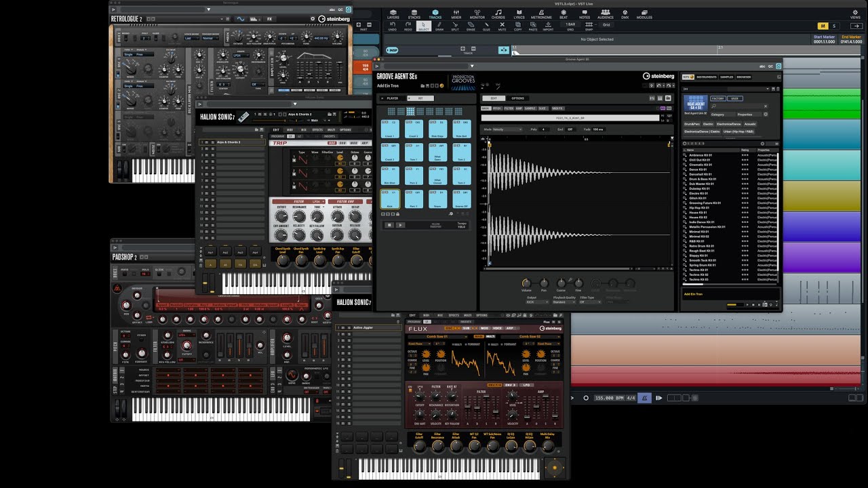The width and height of the screenshot is (868, 488).
Task: Choose the Split tool
Action: (x=455, y=26)
